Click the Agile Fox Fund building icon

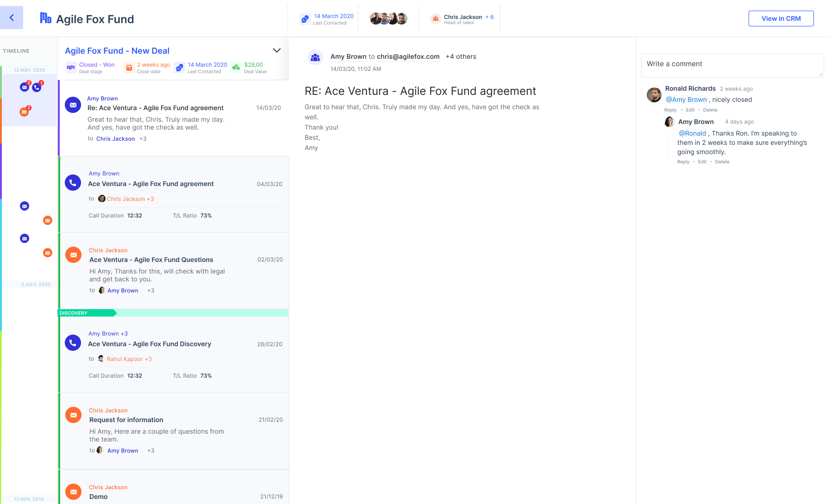45,18
